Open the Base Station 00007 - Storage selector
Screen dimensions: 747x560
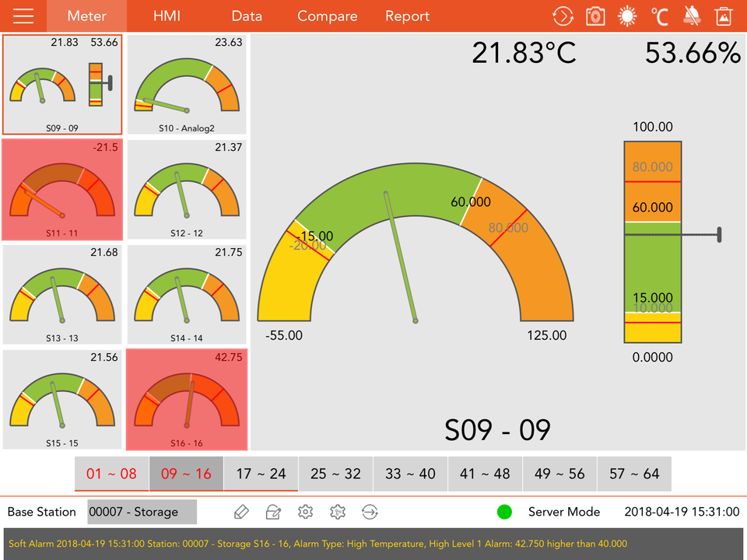coord(142,512)
